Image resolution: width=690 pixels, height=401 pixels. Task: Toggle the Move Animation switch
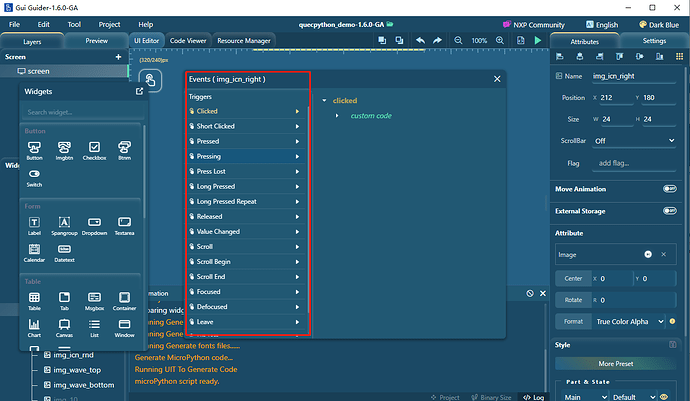[x=669, y=188]
